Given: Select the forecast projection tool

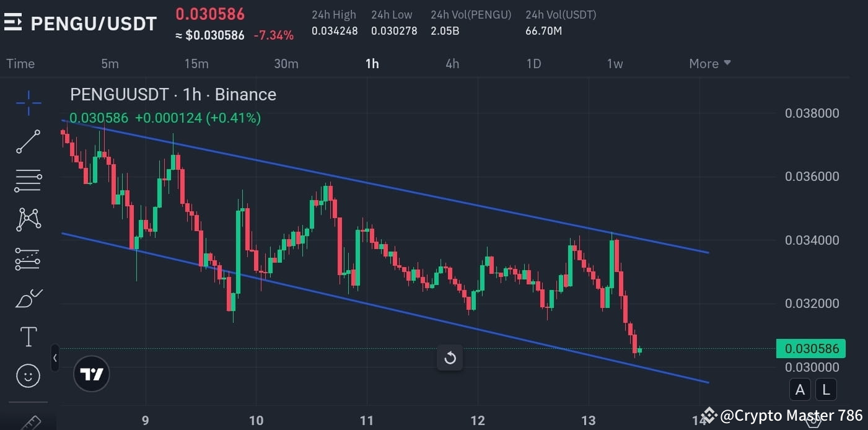Looking at the screenshot, I should pyautogui.click(x=28, y=258).
